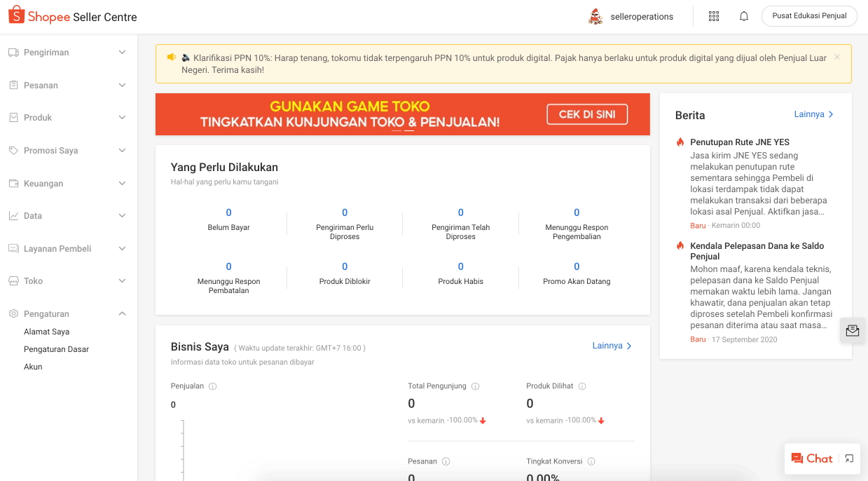Image resolution: width=868 pixels, height=481 pixels.
Task: Open Produk Habis count
Action: [461, 266]
